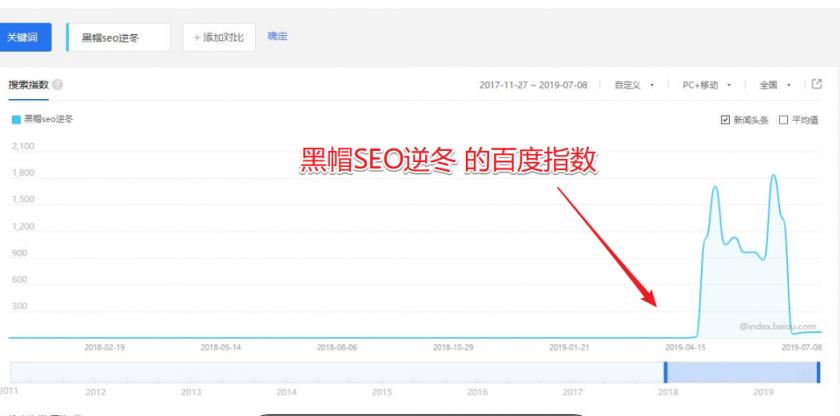This screenshot has width=840, height=416.
Task: Click the 黑帽seo逆冬 legend color square
Action: pyautogui.click(x=14, y=119)
